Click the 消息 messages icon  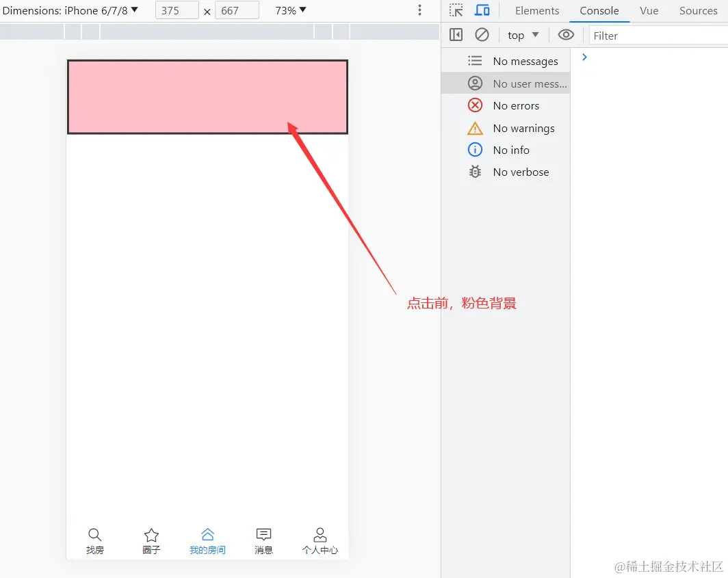(x=263, y=539)
